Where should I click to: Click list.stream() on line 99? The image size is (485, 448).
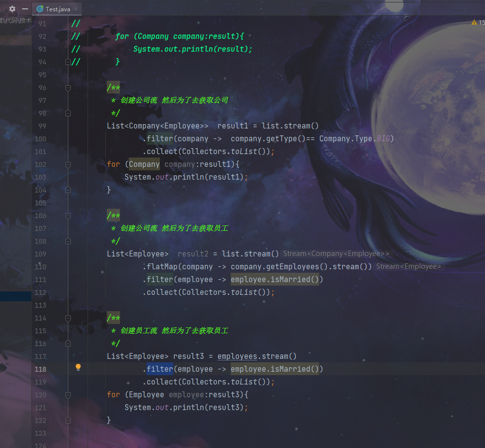click(290, 126)
